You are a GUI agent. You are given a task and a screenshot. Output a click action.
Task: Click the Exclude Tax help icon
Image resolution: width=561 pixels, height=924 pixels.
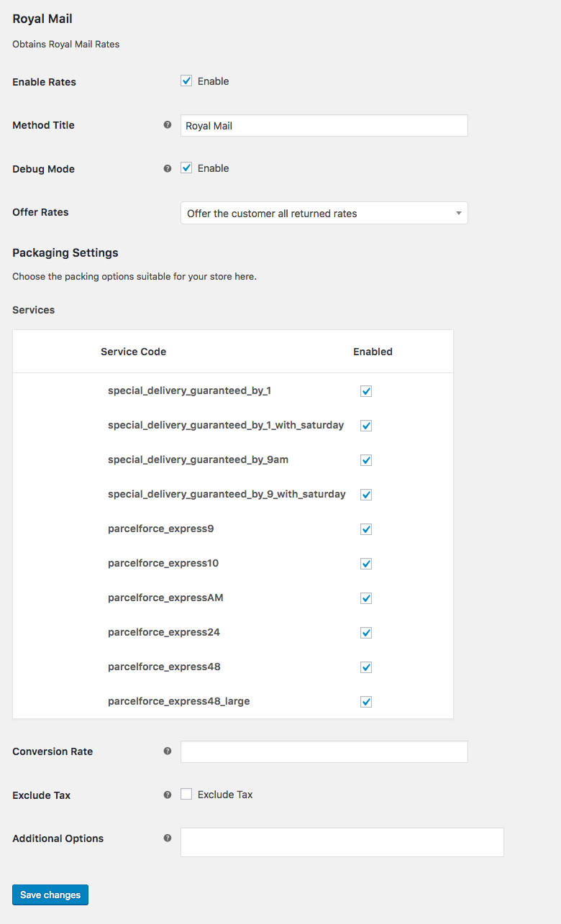pos(168,795)
